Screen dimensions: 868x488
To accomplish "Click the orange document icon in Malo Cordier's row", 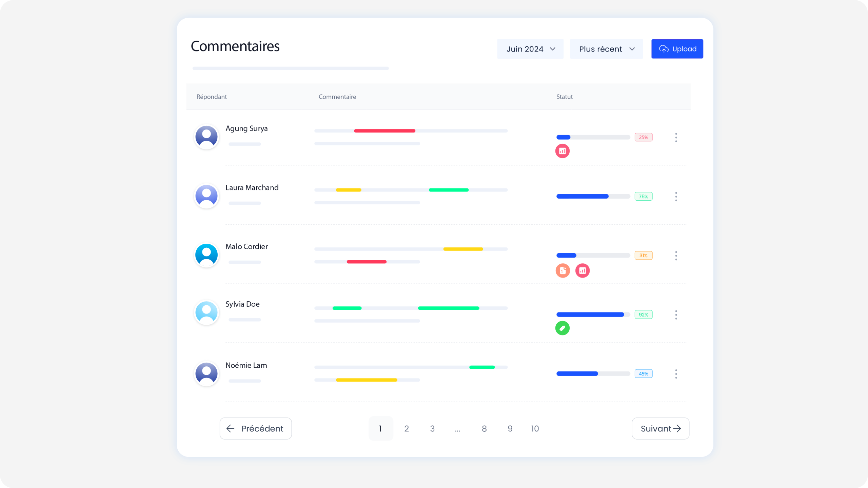I will tap(563, 270).
